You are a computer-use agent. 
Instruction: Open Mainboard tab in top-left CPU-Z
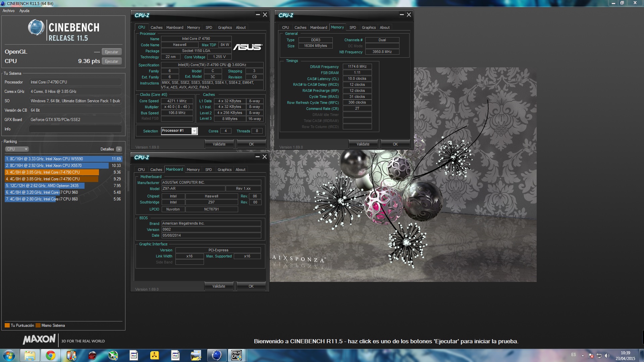point(175,27)
